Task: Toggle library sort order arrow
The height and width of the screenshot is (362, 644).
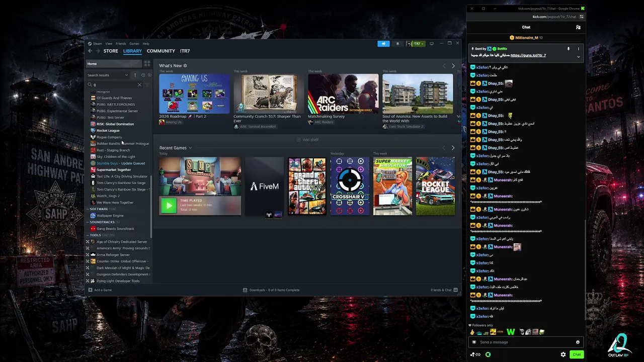Action: coord(135,75)
